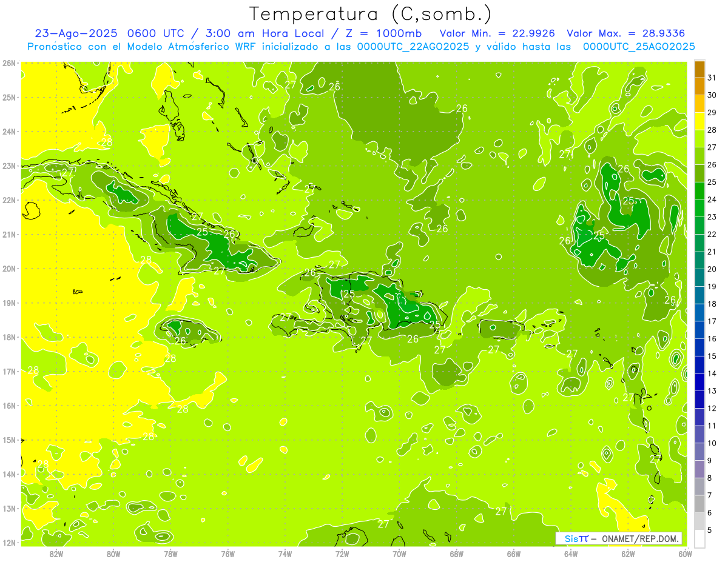
Task: Click the 18N latitude axis label
Action: [8, 337]
